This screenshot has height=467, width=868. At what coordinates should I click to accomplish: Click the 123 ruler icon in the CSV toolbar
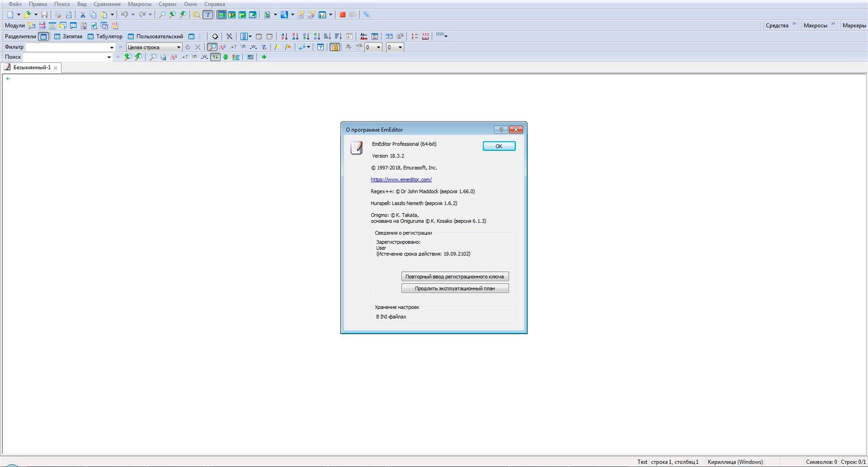coord(425,36)
